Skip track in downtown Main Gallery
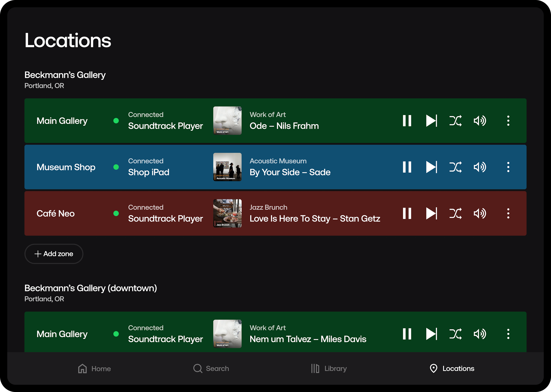 coord(431,334)
